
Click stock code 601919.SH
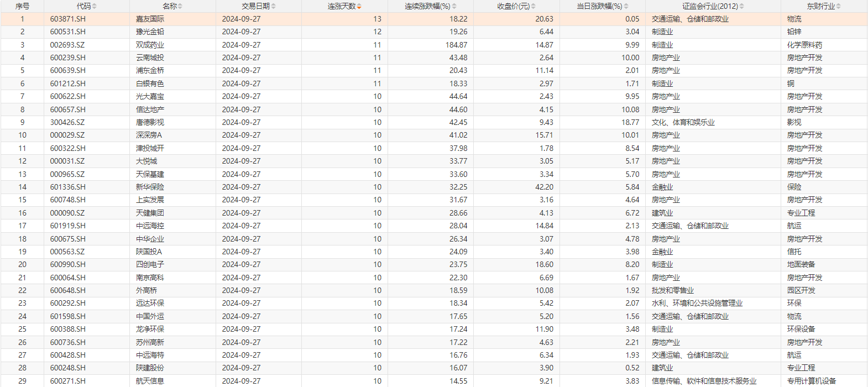(x=67, y=226)
